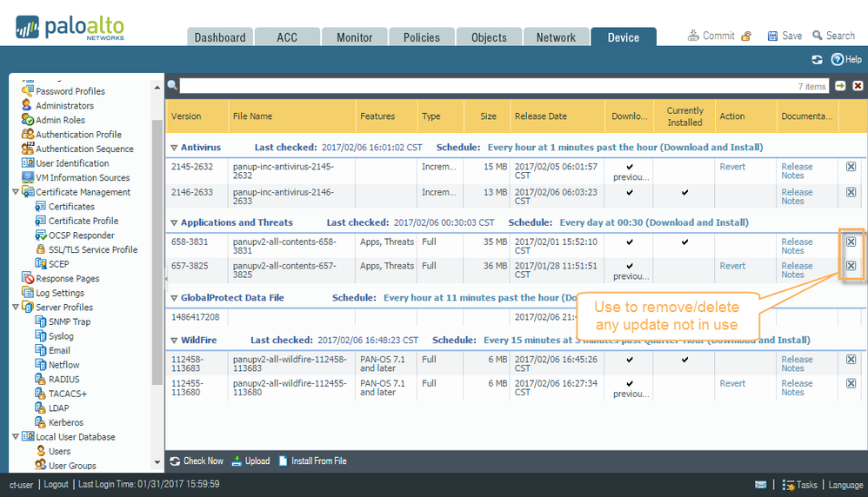Delete antivirus update 2145-2632 with X icon
This screenshot has width=868, height=497.
(x=851, y=167)
